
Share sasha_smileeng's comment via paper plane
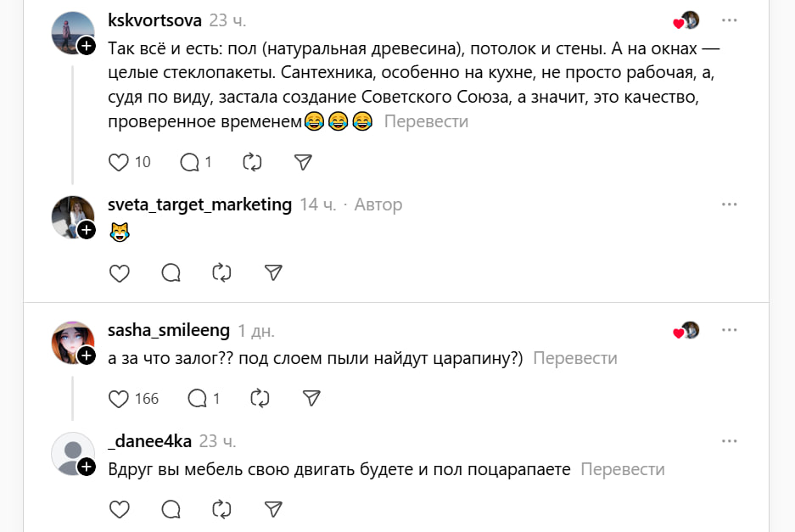coord(311,398)
